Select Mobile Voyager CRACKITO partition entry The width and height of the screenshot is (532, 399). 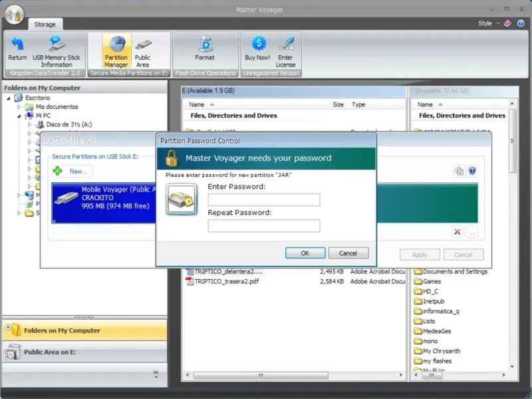point(104,203)
